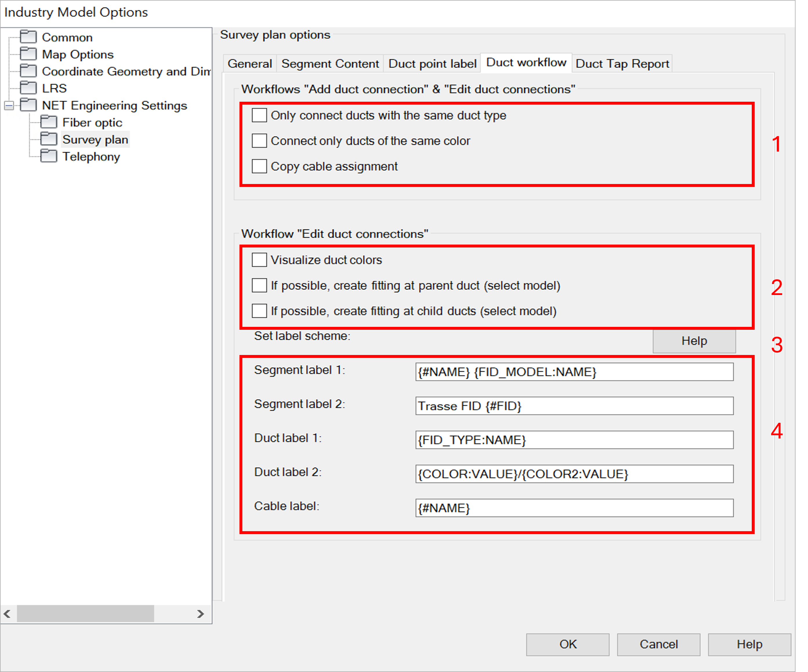The height and width of the screenshot is (672, 808).
Task: Click the Common folder icon
Action: click(x=28, y=37)
